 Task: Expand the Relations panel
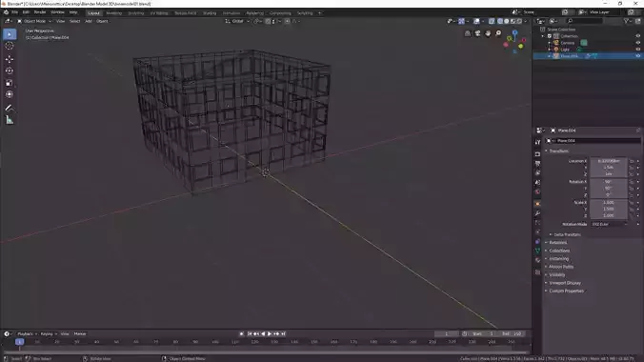557,242
